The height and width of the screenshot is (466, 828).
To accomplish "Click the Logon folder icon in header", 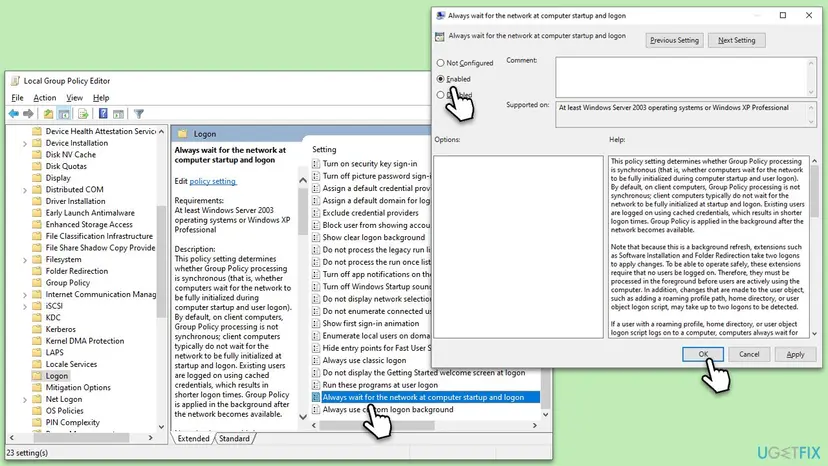I will (x=183, y=134).
